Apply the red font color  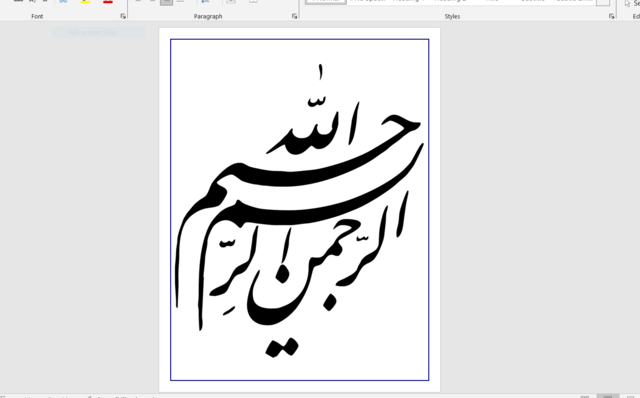pos(108,2)
